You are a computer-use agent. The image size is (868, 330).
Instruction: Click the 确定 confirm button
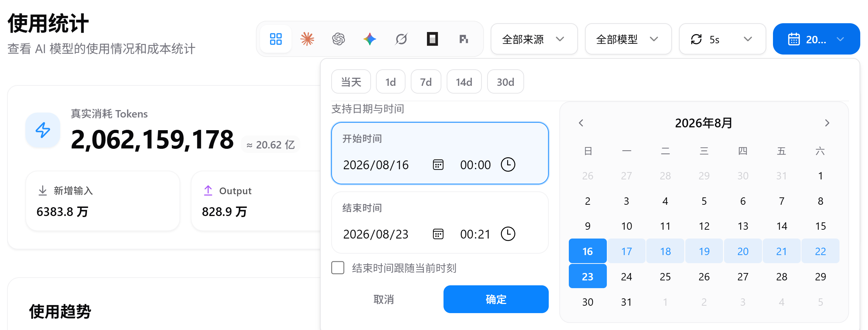click(x=496, y=299)
